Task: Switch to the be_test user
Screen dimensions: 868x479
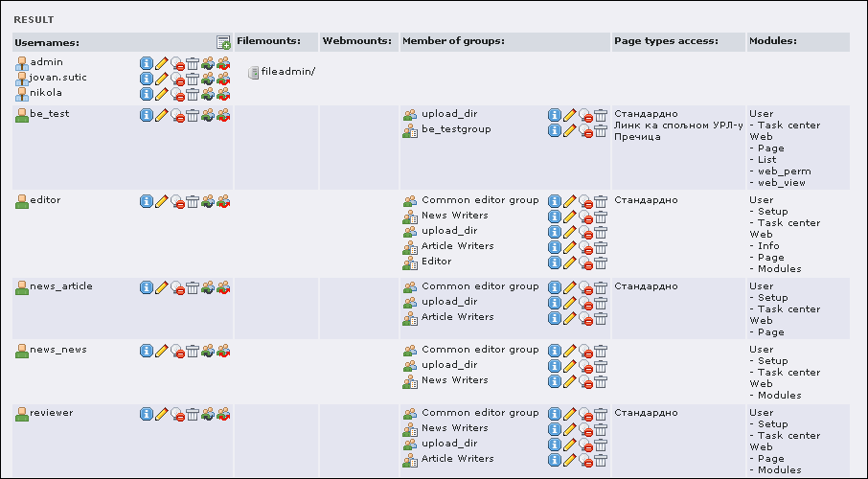Action: click(x=208, y=115)
